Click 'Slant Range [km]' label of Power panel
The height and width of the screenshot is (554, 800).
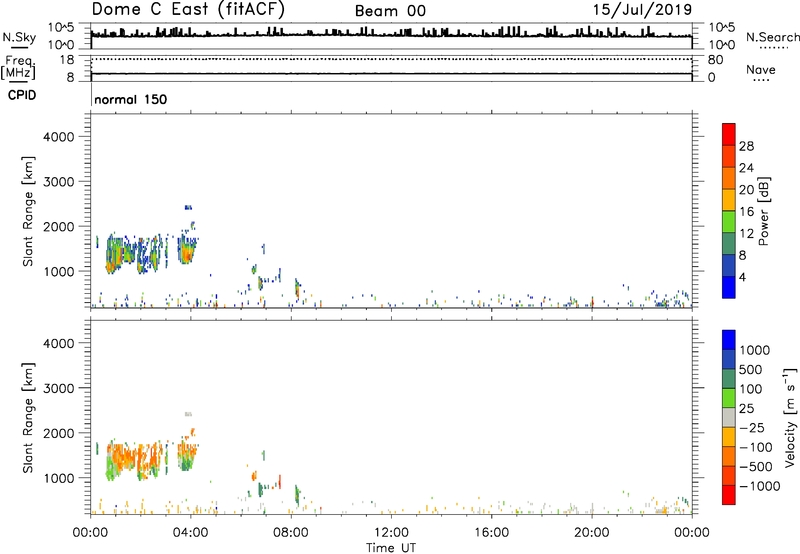coord(28,211)
